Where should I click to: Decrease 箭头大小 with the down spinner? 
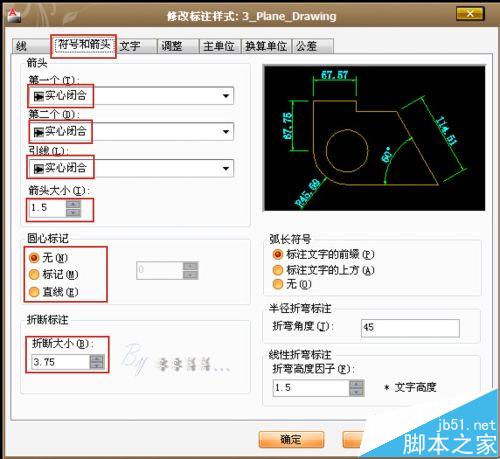coord(73,213)
